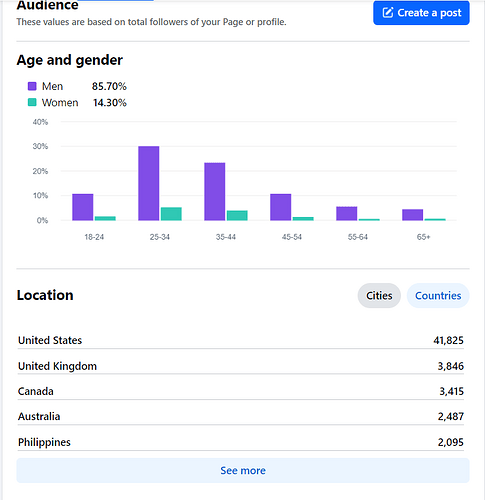Select the green Women legend swatch
This screenshot has height=500, width=485.
[32, 102]
